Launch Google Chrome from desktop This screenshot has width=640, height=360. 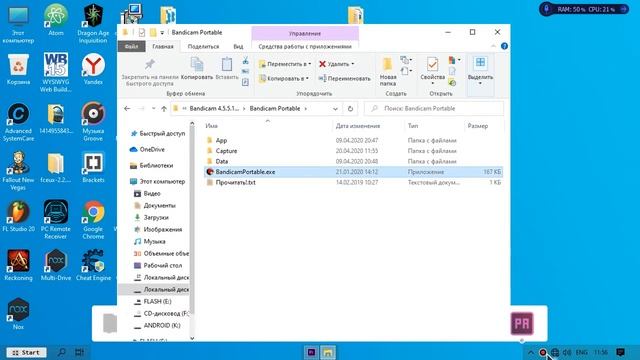tap(93, 220)
